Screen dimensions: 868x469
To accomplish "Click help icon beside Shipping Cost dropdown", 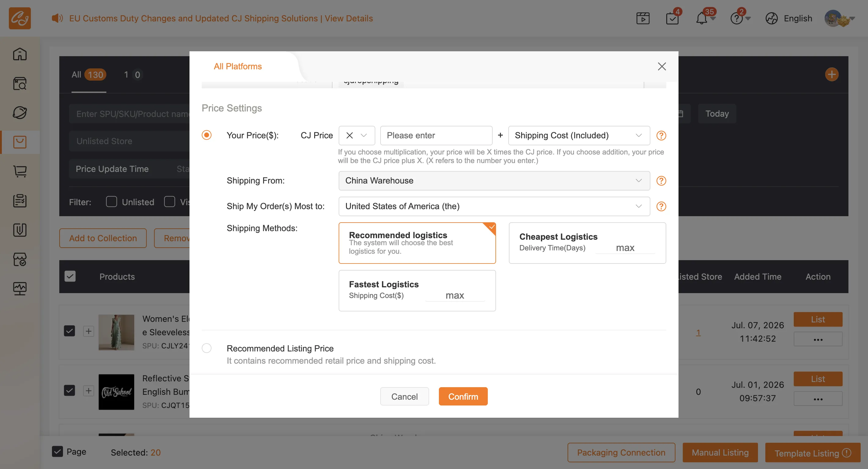I will pos(661,135).
